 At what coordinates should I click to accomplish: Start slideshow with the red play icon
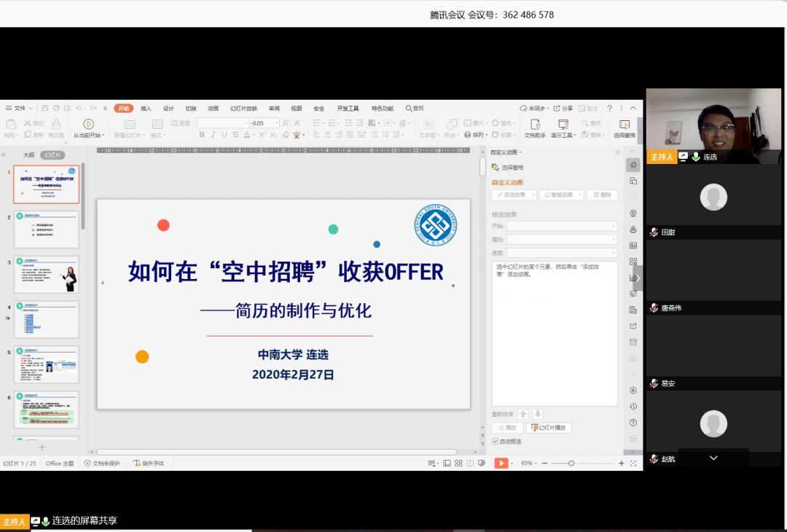(x=501, y=462)
